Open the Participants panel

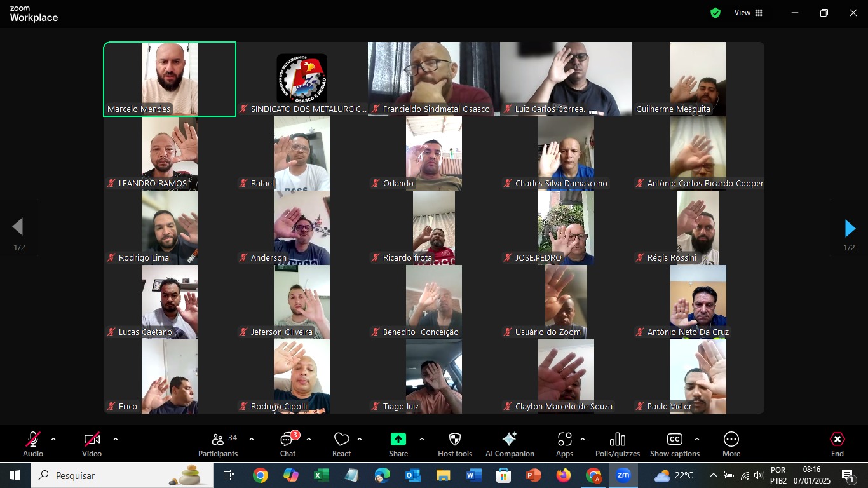(x=218, y=444)
